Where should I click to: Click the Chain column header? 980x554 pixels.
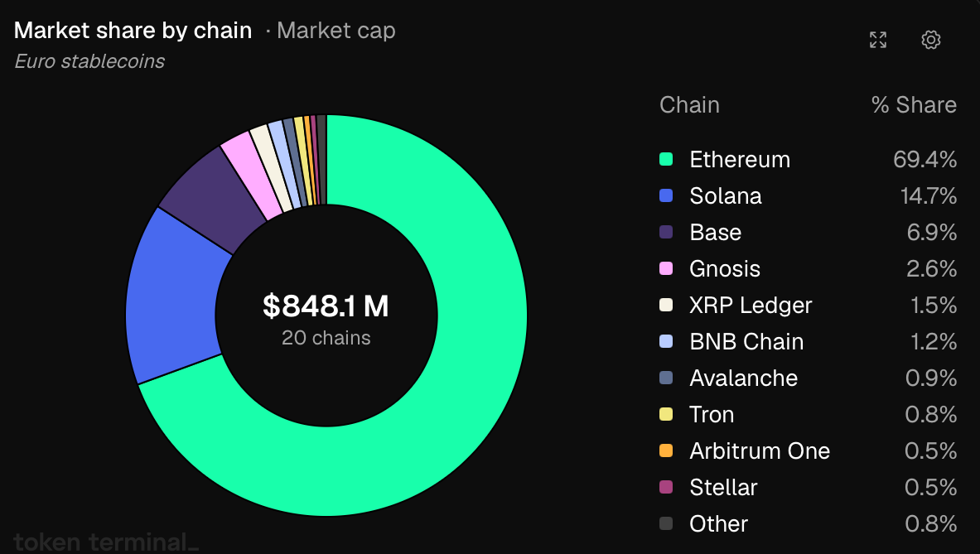[x=689, y=105]
